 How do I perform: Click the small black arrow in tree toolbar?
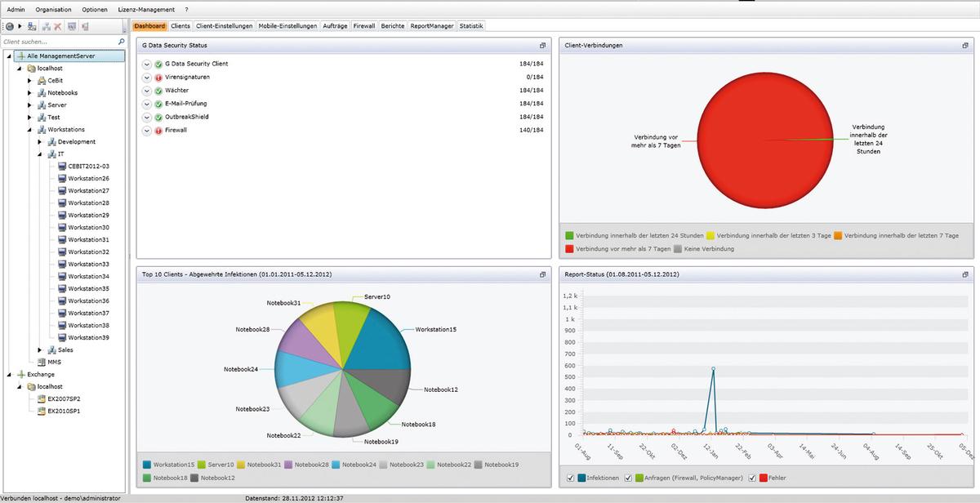20,26
